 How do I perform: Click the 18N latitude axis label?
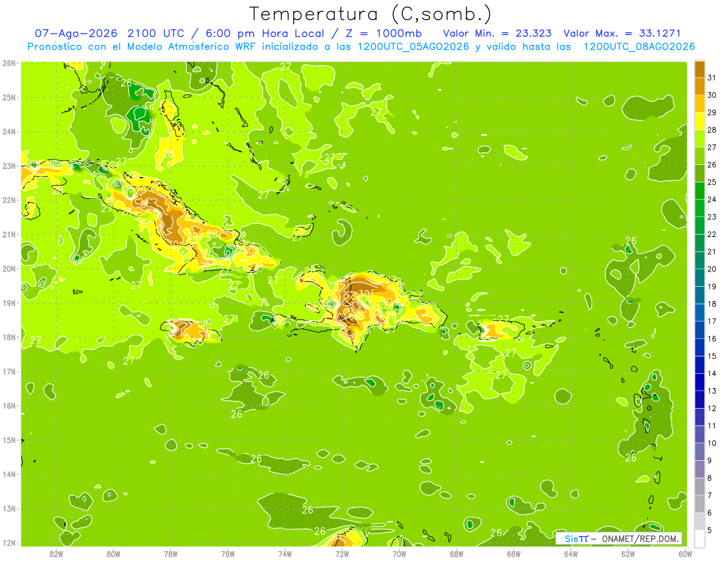pos(9,337)
